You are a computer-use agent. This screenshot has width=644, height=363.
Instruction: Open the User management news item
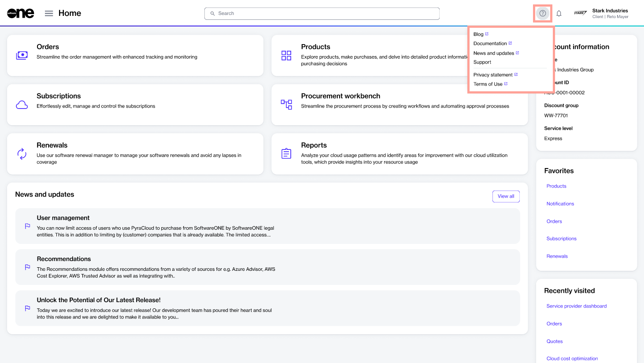[63, 218]
